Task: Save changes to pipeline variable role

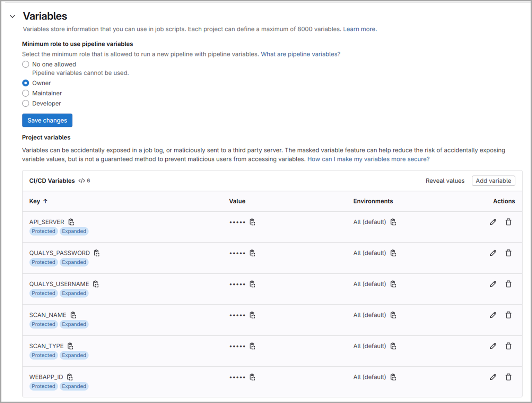Action: pyautogui.click(x=47, y=120)
